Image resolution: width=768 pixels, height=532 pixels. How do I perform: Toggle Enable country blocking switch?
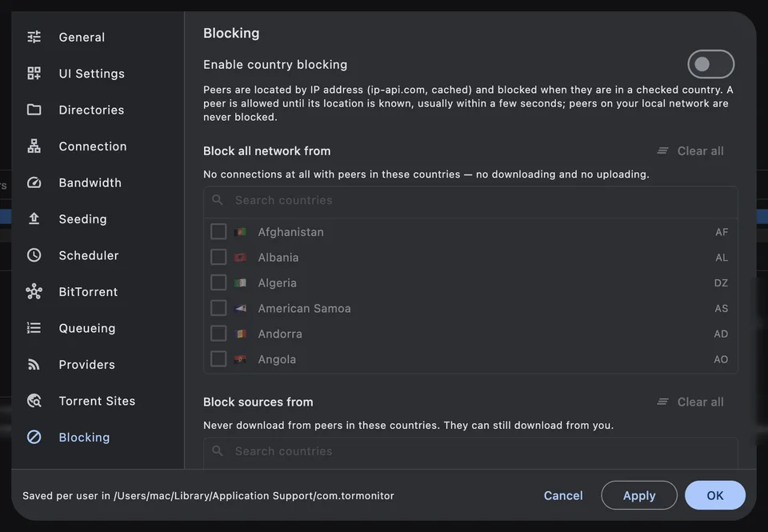(710, 64)
